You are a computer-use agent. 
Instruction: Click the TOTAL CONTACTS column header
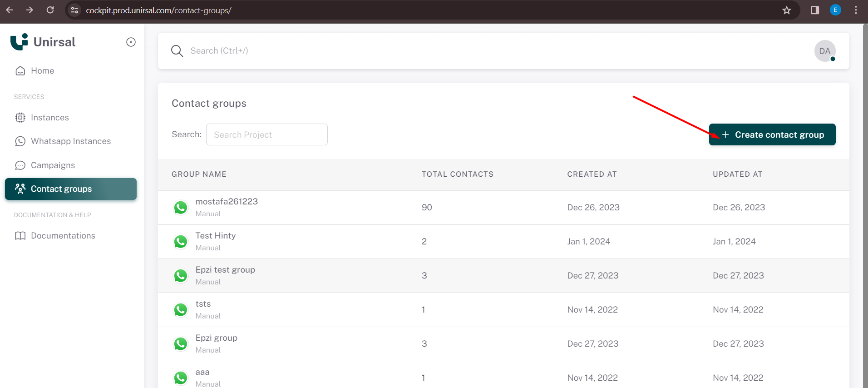point(458,174)
